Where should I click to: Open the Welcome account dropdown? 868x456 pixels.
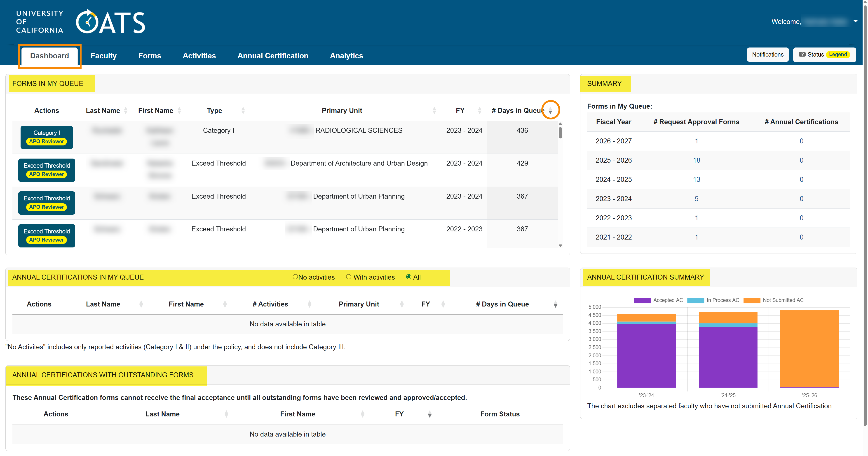pos(856,21)
